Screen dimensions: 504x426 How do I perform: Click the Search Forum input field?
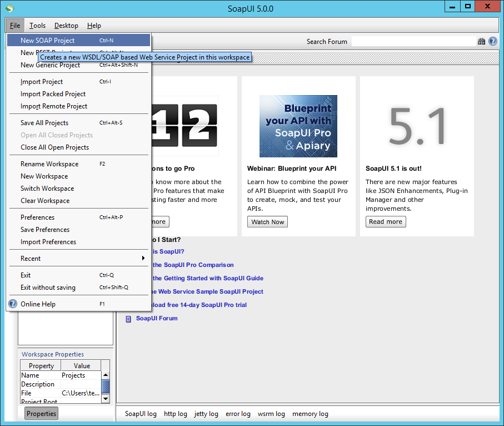tap(413, 42)
